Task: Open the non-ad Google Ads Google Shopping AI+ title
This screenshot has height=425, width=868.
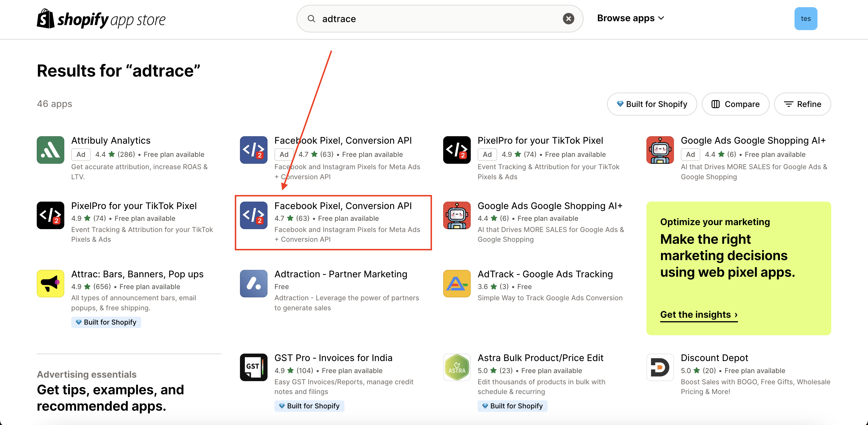Action: (550, 206)
